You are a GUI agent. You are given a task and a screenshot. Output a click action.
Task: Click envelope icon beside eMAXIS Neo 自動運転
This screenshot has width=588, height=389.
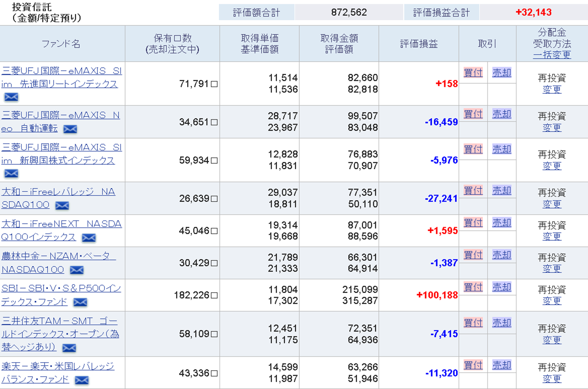pos(70,129)
